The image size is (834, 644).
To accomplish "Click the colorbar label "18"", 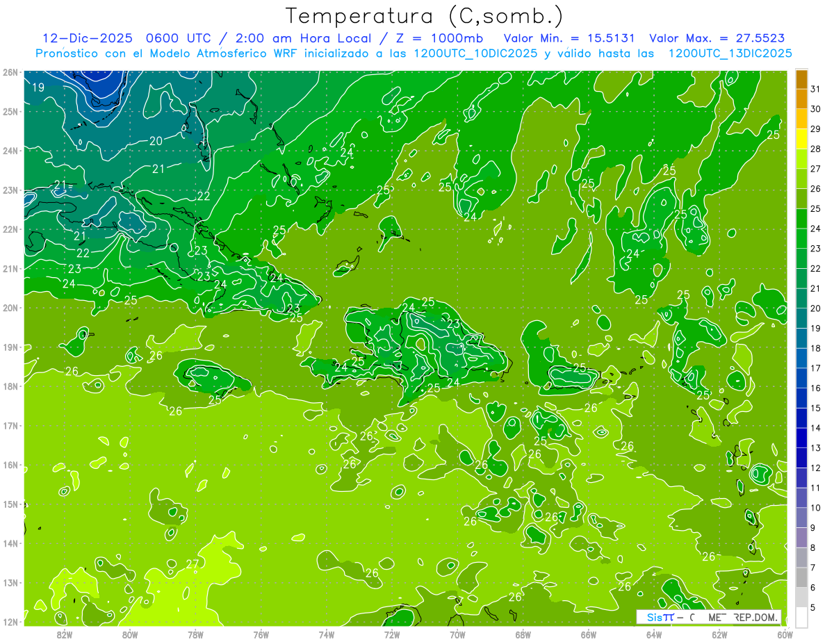I will (816, 348).
